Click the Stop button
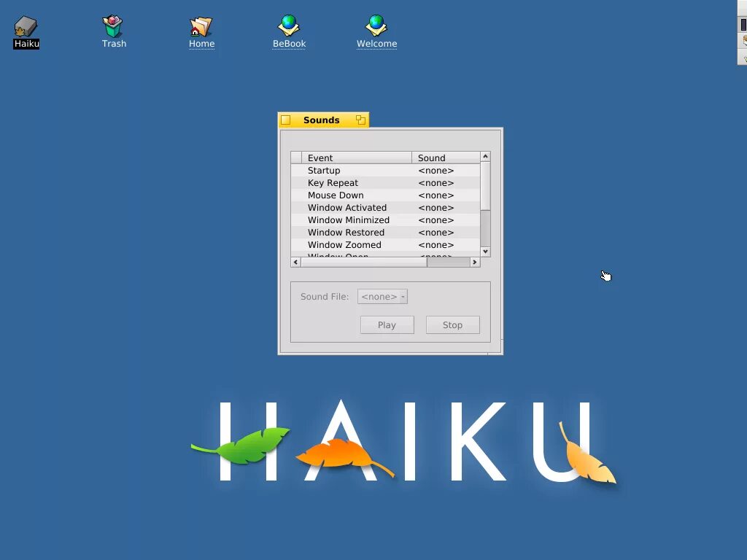 [452, 324]
